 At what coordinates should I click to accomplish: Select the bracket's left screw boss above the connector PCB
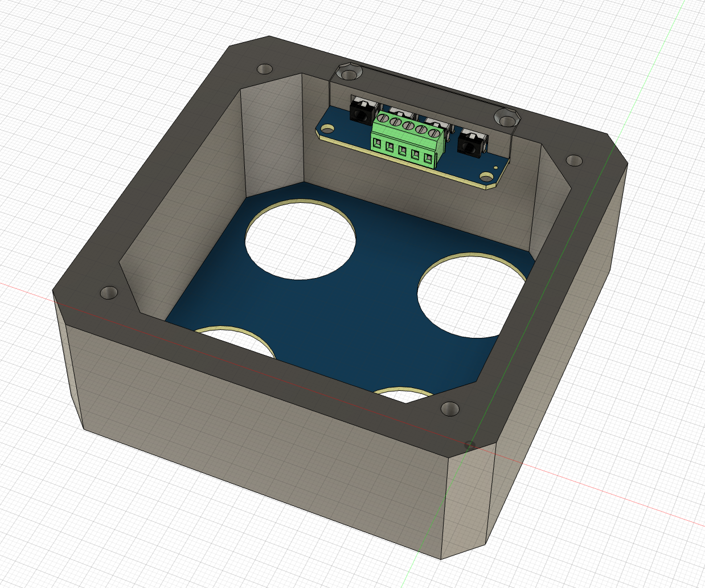click(x=348, y=73)
